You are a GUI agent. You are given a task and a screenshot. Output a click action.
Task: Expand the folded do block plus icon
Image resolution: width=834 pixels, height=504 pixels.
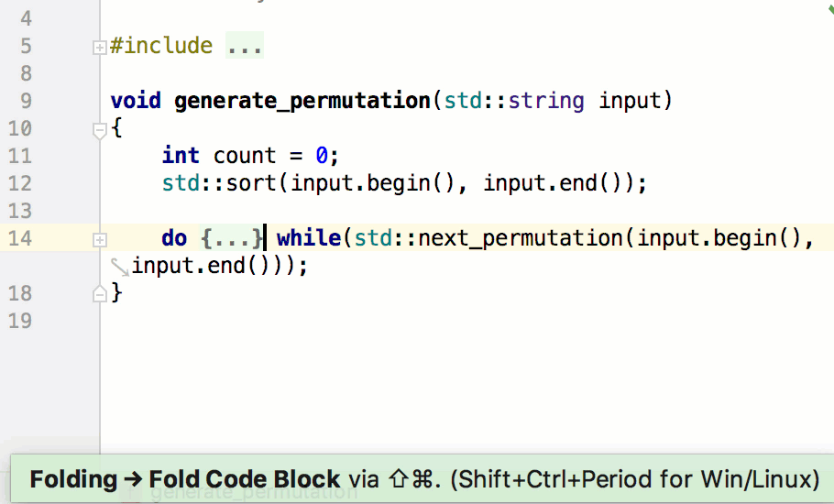(x=100, y=240)
